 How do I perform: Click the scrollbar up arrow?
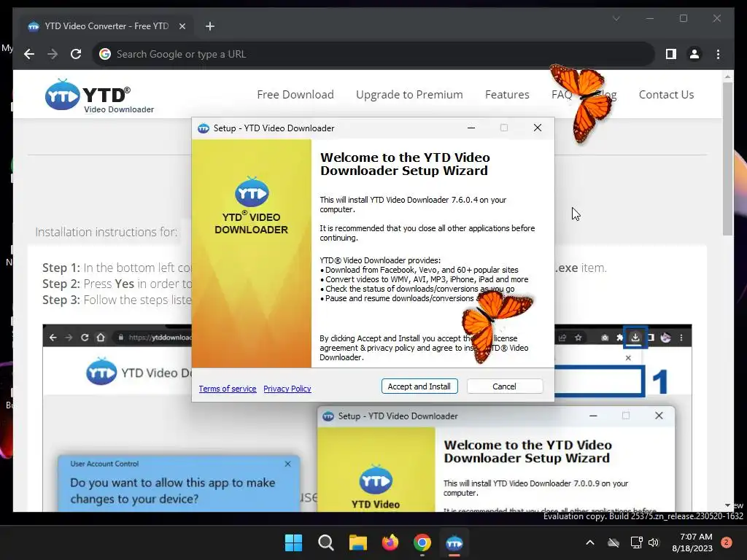(727, 76)
